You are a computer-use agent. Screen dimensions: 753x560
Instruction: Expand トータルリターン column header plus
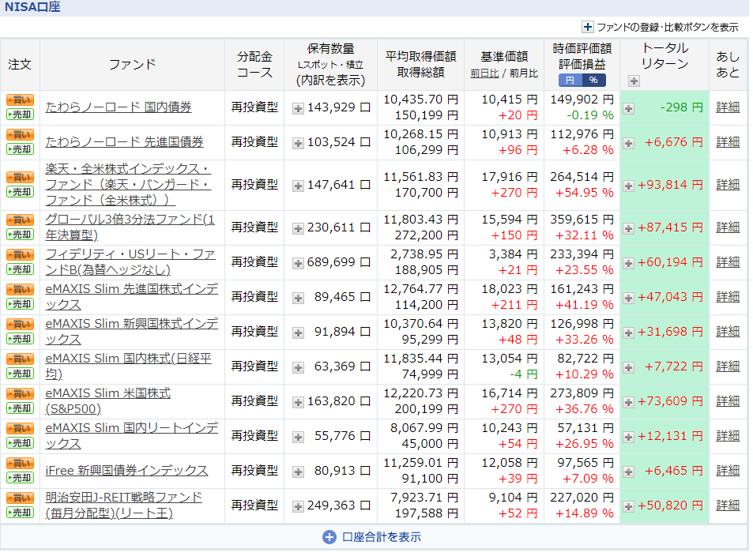coord(634,81)
